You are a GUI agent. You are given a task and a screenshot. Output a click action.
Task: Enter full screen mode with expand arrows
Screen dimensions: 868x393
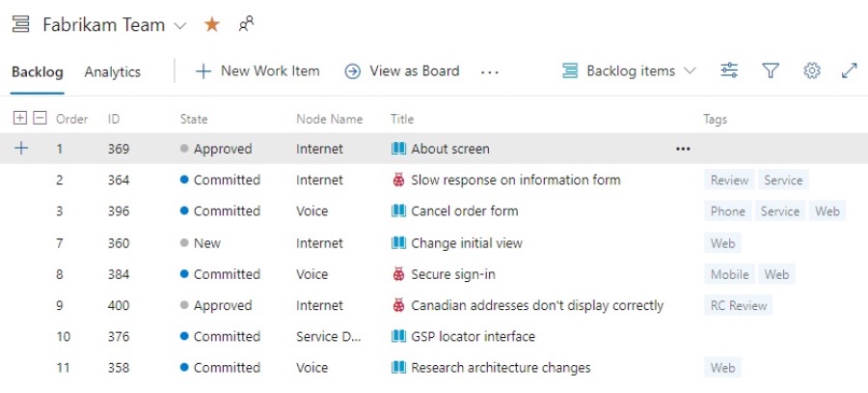coord(850,70)
